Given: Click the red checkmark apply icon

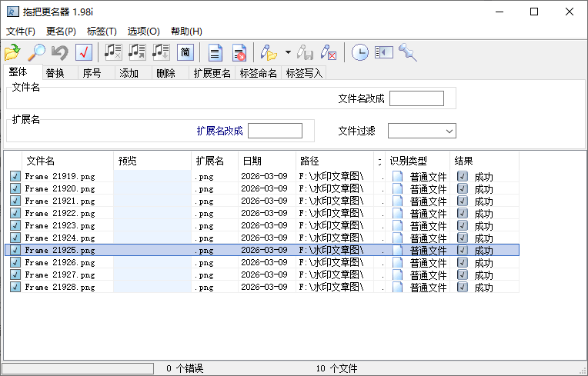Looking at the screenshot, I should (84, 52).
